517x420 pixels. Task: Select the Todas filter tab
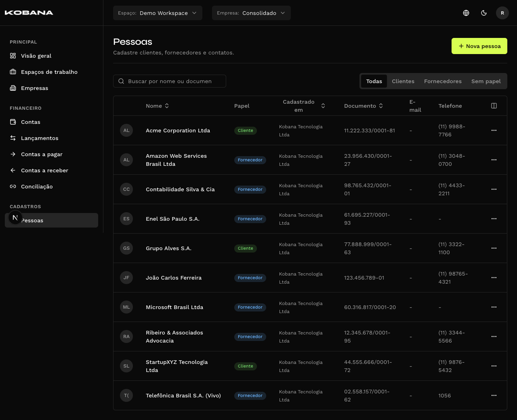point(374,81)
